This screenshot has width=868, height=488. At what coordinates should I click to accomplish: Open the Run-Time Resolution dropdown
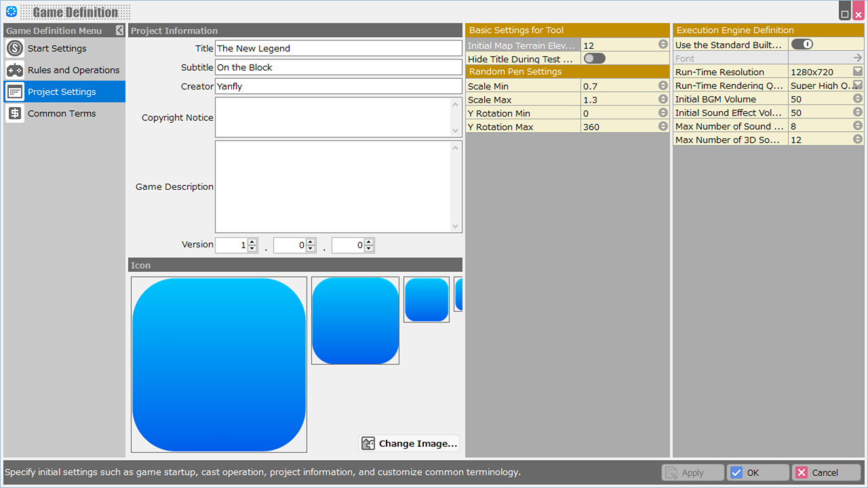click(857, 72)
